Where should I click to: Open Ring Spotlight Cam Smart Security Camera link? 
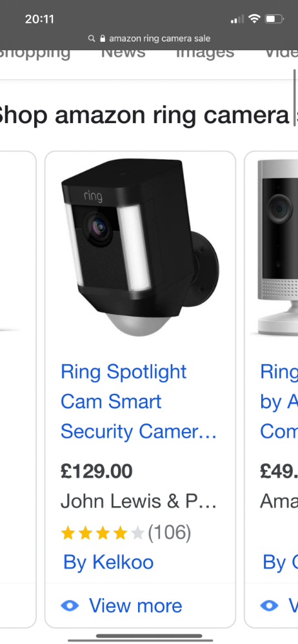coord(139,401)
